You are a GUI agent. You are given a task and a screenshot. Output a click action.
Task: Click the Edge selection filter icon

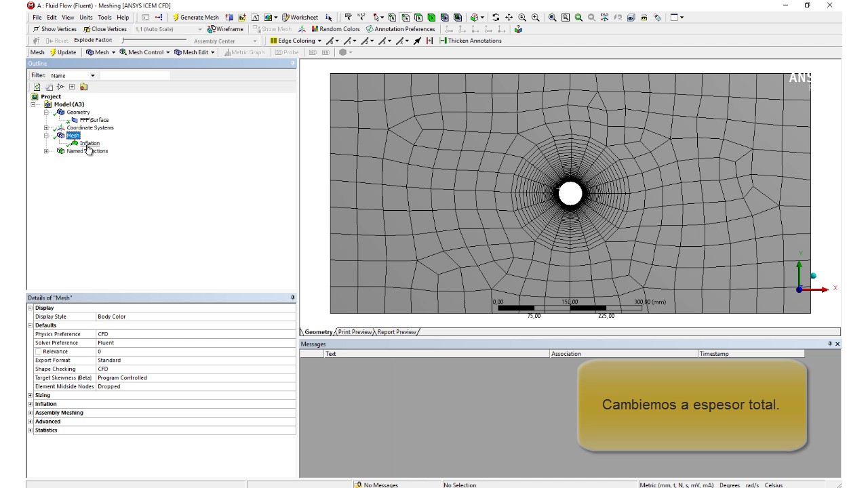[x=405, y=18]
